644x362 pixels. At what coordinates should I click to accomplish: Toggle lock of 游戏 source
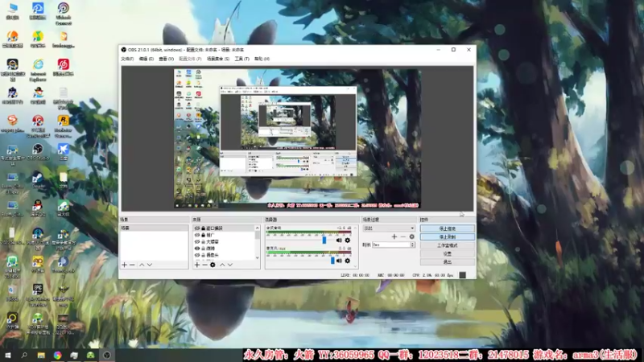coord(203,249)
